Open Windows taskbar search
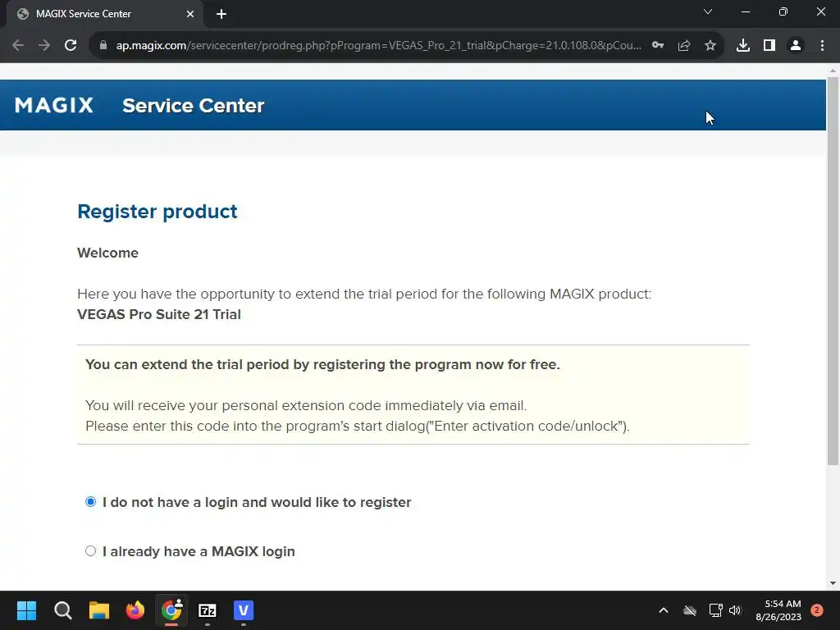840x630 pixels. [x=62, y=610]
